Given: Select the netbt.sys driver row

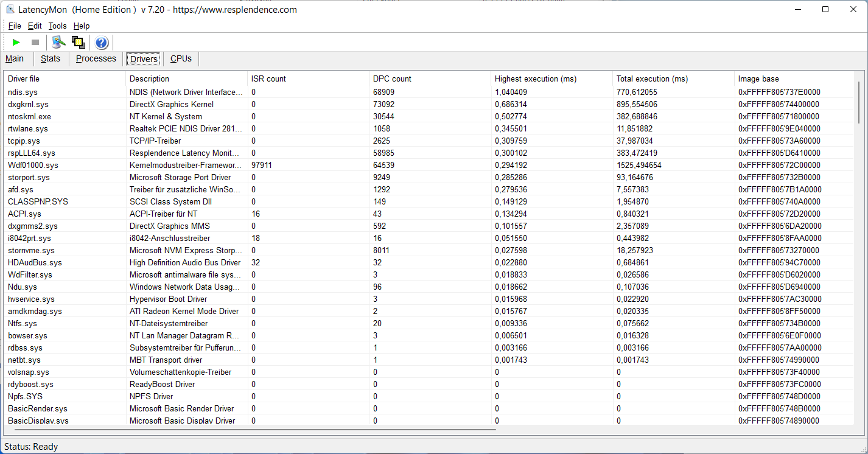Looking at the screenshot, I should pyautogui.click(x=429, y=360).
